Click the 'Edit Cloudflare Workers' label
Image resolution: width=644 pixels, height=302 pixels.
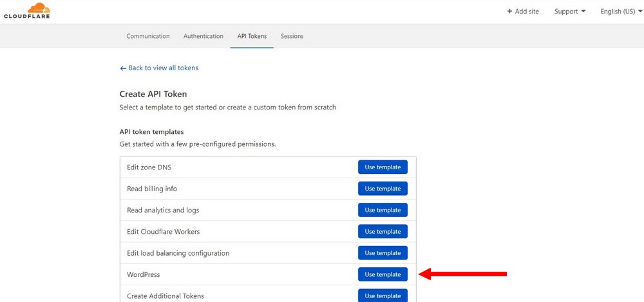pos(164,231)
